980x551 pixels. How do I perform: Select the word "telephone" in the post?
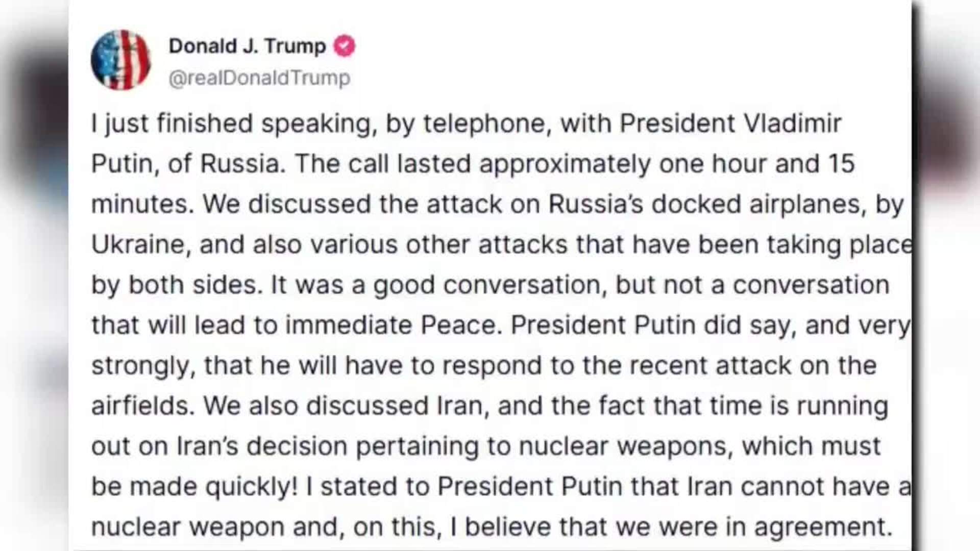(484, 124)
